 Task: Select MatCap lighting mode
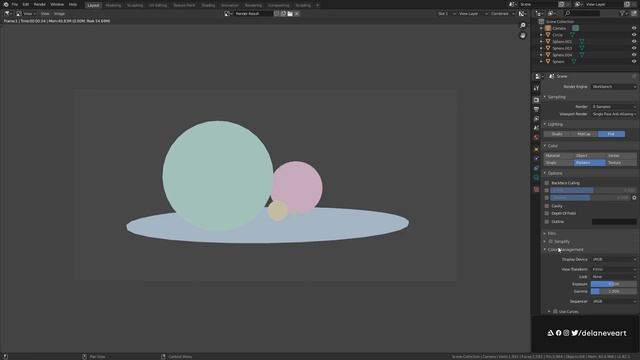pos(584,134)
